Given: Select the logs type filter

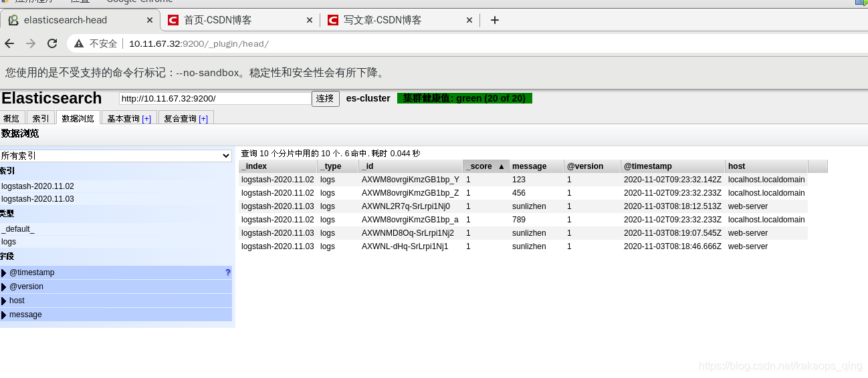Looking at the screenshot, I should [9, 242].
